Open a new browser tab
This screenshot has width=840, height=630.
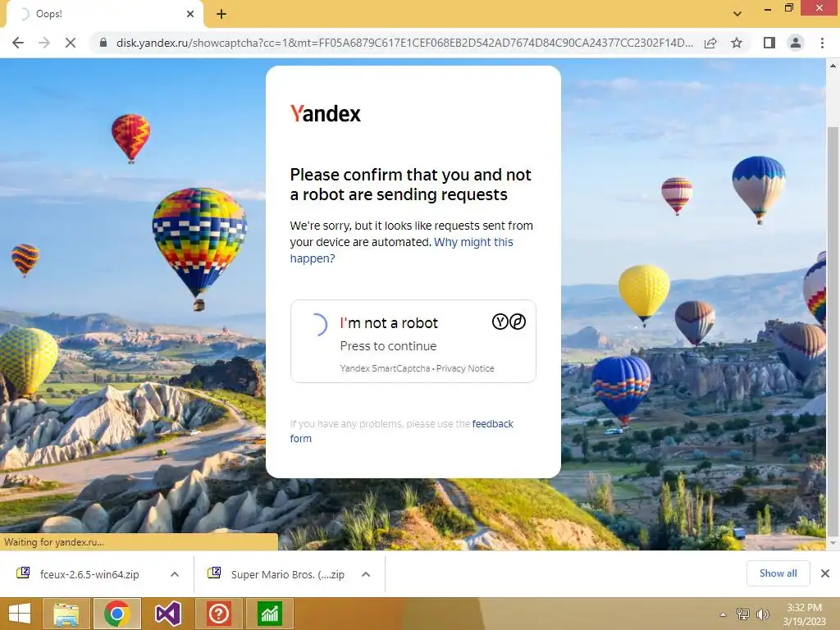tap(221, 14)
